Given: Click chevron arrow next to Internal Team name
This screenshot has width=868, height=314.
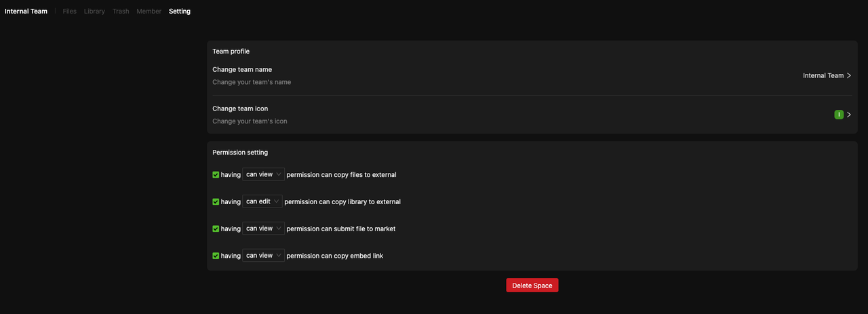Looking at the screenshot, I should (x=849, y=76).
